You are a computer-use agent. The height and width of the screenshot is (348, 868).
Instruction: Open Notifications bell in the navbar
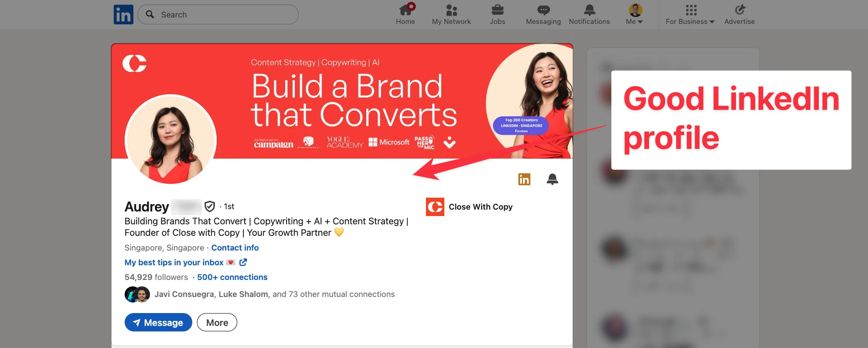589,14
